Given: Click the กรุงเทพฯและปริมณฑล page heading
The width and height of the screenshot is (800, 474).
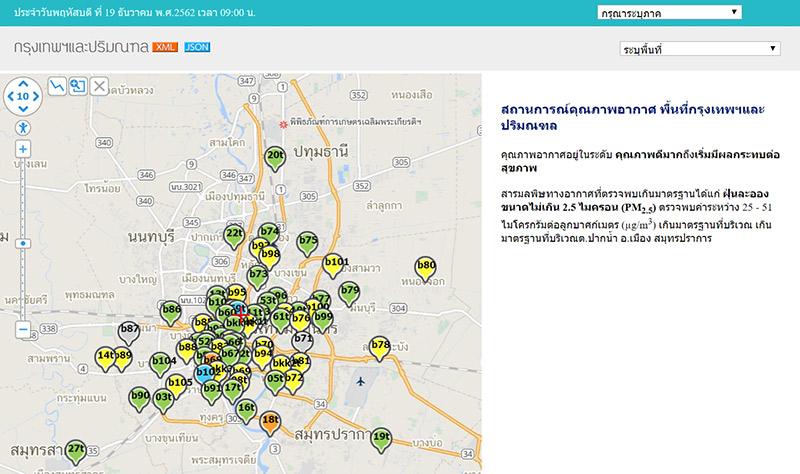Looking at the screenshot, I should tap(81, 47).
